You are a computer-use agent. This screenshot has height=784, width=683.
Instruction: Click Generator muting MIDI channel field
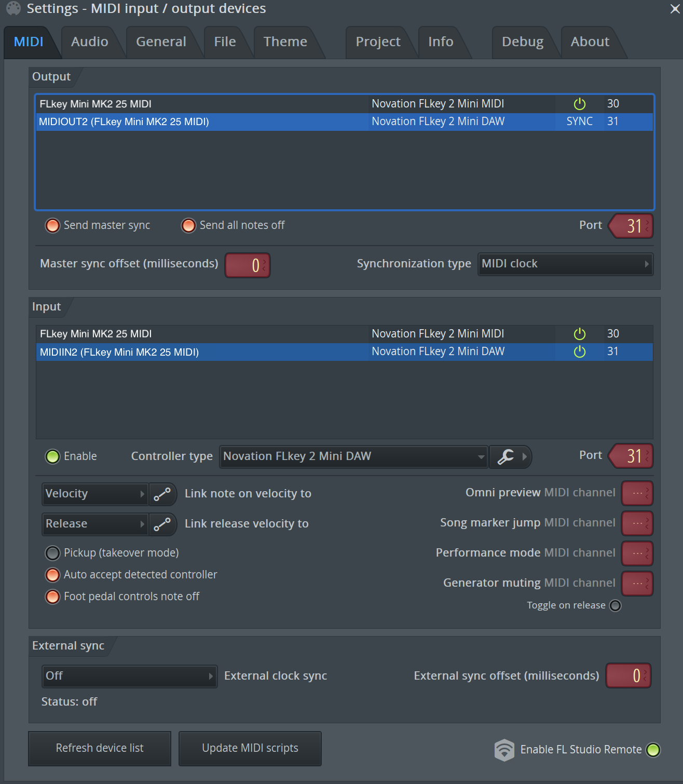[x=637, y=584]
